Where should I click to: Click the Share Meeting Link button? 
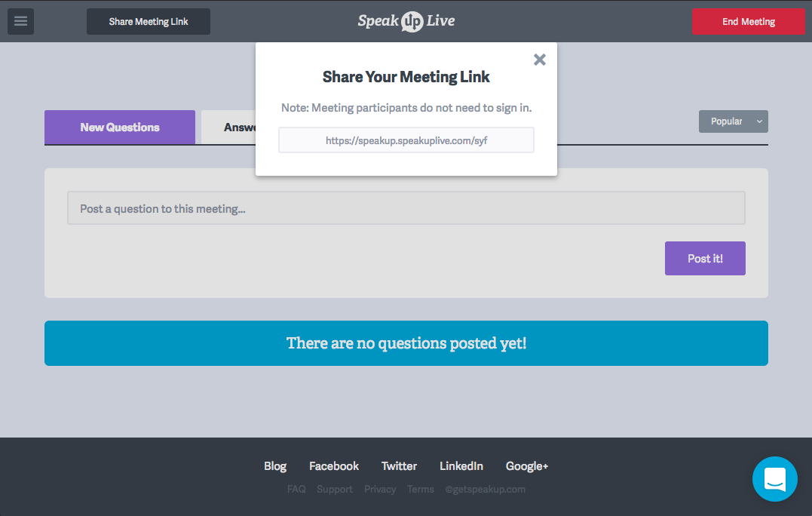[148, 21]
